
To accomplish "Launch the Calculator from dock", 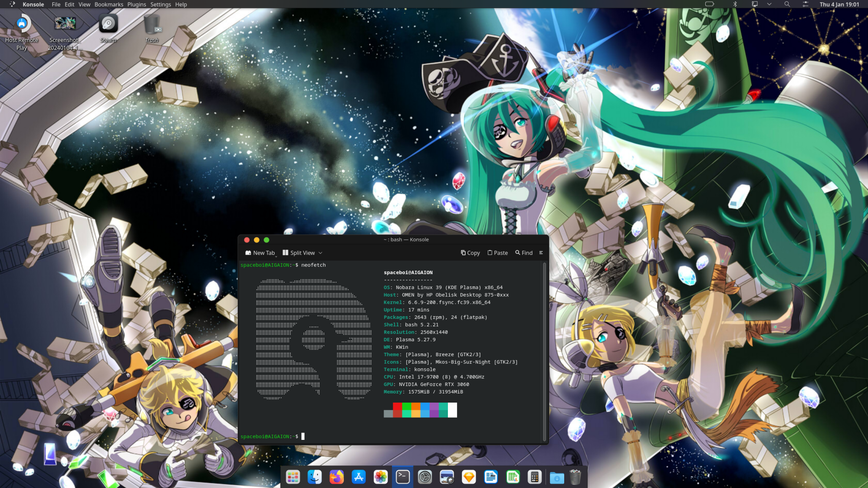I will 535,477.
